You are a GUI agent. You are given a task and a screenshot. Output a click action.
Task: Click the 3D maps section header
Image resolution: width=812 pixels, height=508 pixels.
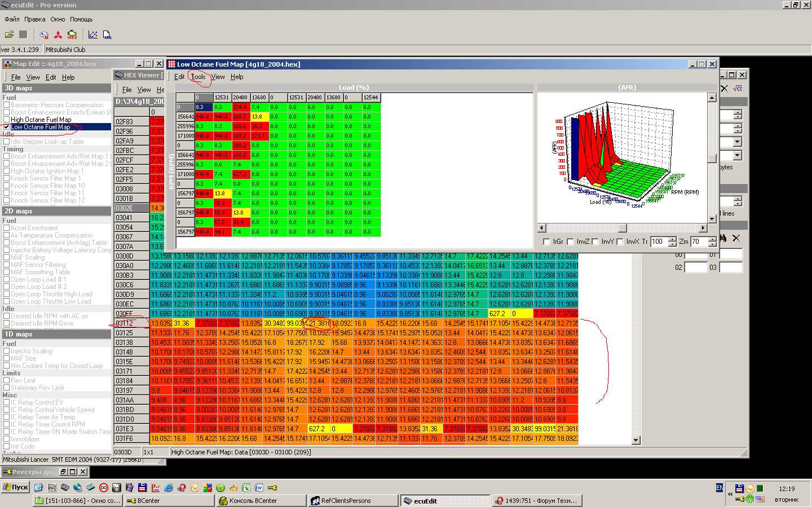click(56, 88)
